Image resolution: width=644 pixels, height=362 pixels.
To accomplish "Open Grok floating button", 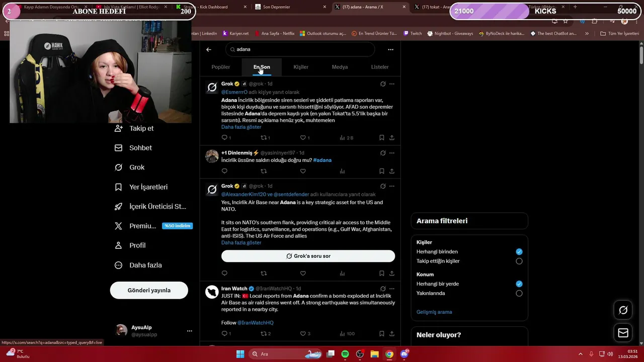I will [x=623, y=310].
